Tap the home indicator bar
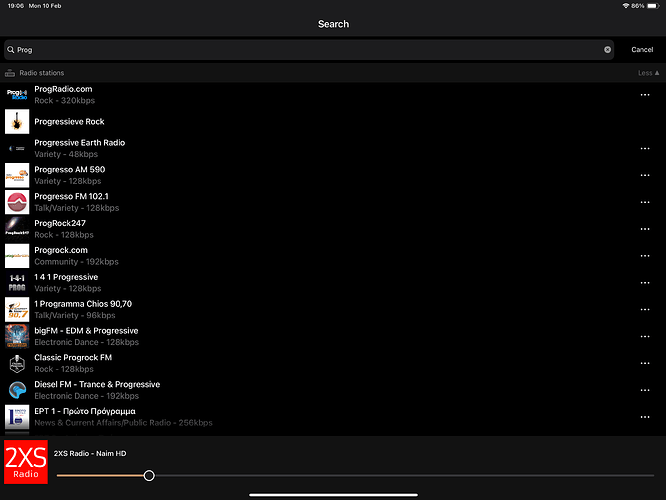Viewport: 666px width, 500px height. click(333, 494)
